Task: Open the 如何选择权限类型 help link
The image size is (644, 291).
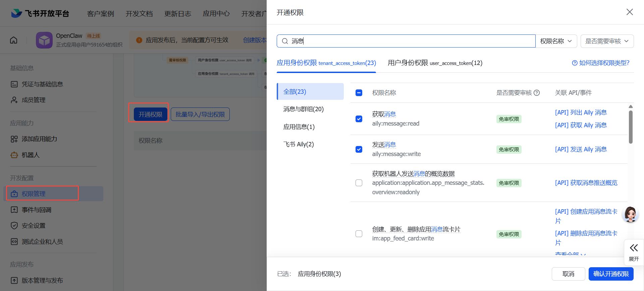Action: [x=601, y=63]
